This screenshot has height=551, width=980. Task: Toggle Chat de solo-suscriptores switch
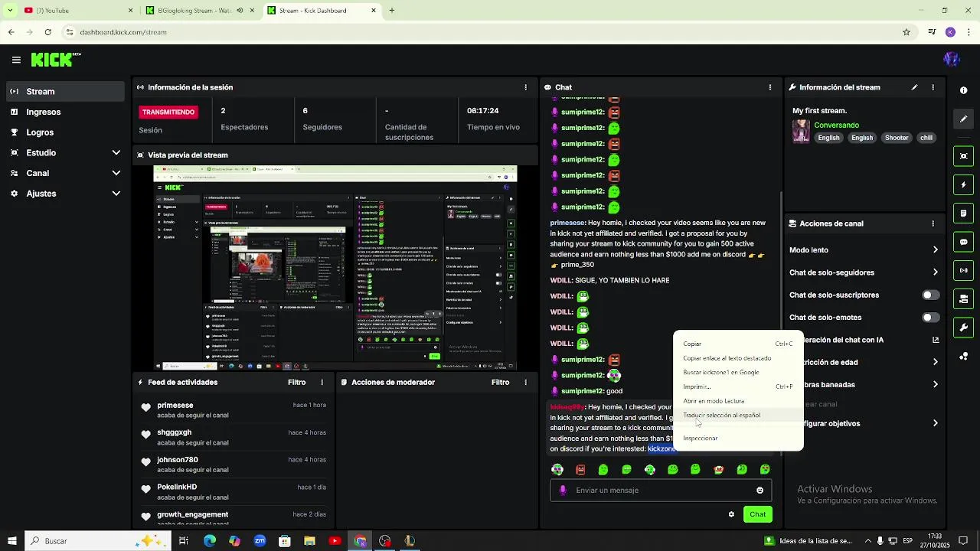click(x=930, y=295)
